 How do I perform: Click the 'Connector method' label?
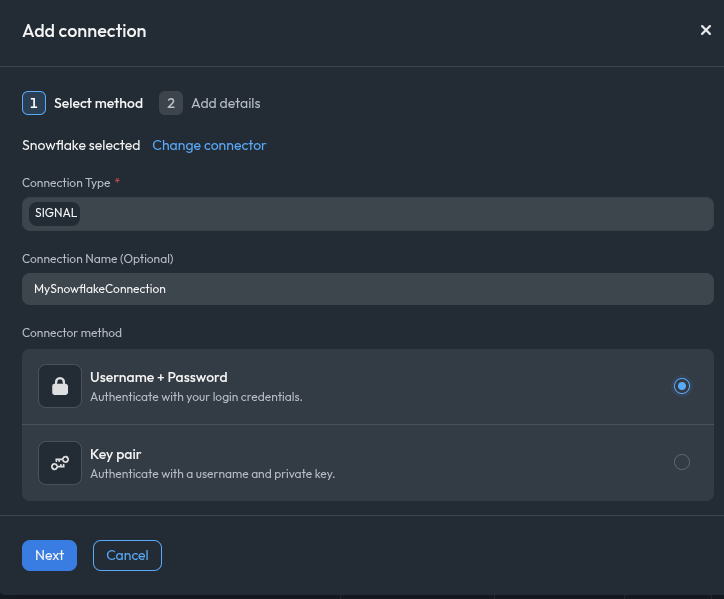[x=72, y=333]
